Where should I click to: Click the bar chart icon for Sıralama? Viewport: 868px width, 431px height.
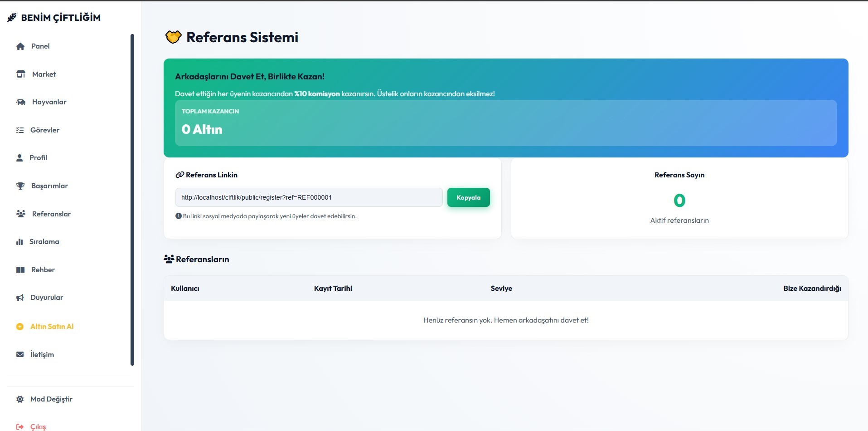pos(19,242)
